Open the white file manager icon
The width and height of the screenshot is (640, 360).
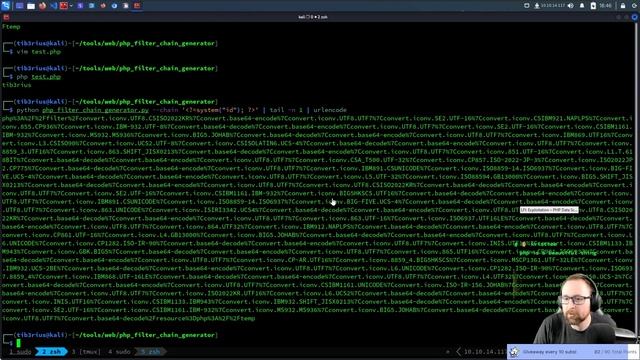31,6
